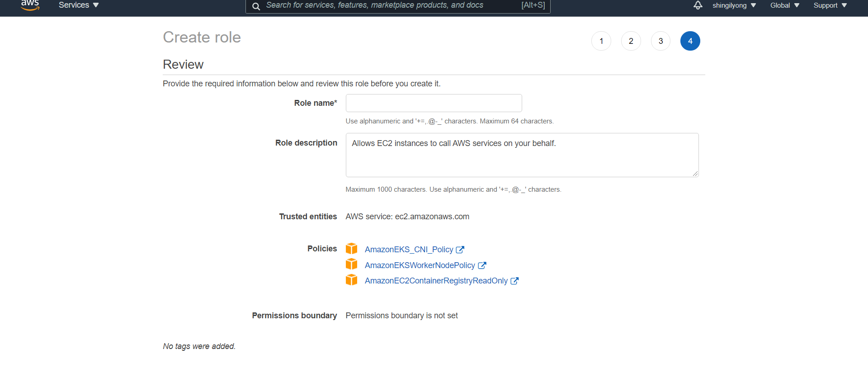Open the Global region dropdown

tap(785, 5)
